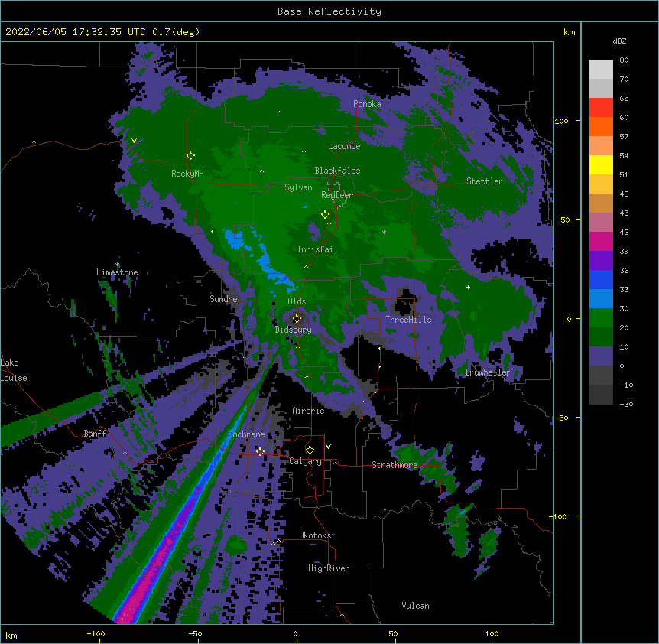Click the Olds town label
The image size is (659, 644).
pos(297,301)
